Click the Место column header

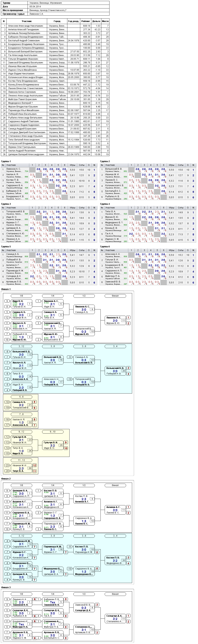[x=105, y=21]
